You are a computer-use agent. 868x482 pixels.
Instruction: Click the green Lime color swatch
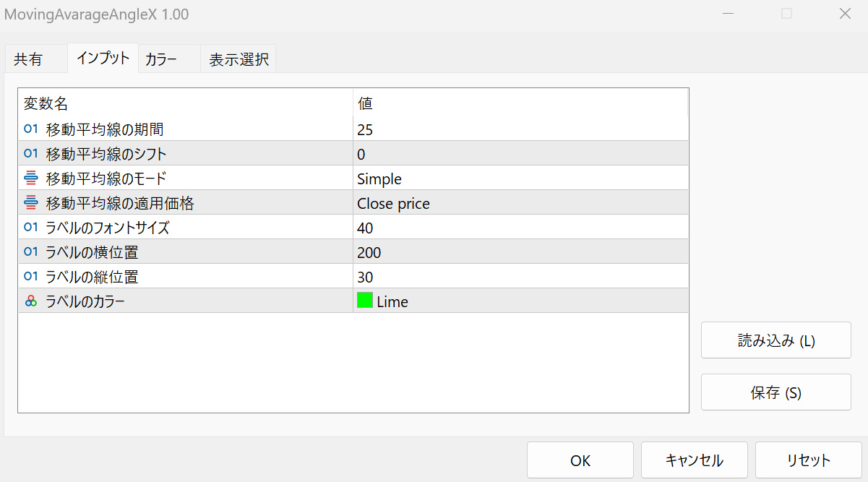365,301
